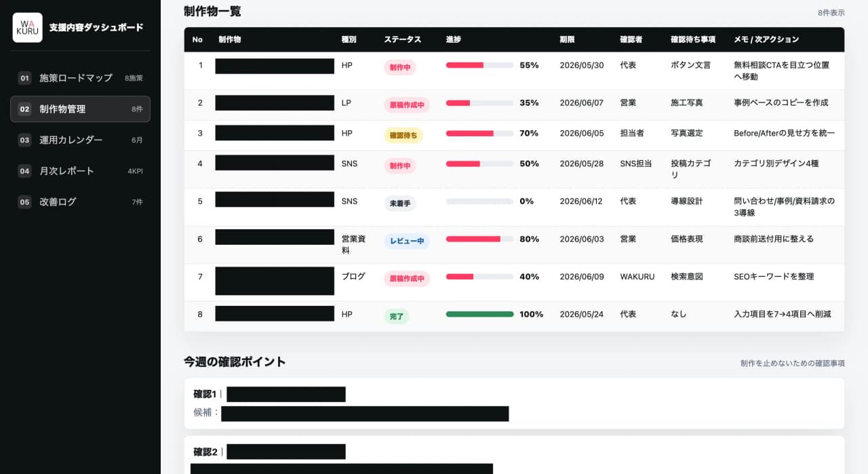The image size is (868, 474).
Task: Select the 制作物管理 menu item
Action: [x=80, y=108]
